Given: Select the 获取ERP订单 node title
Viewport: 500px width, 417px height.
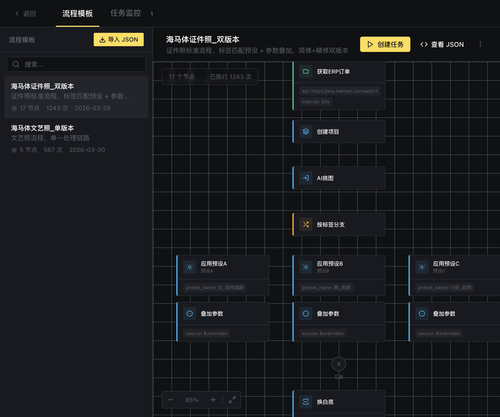Looking at the screenshot, I should tap(333, 72).
